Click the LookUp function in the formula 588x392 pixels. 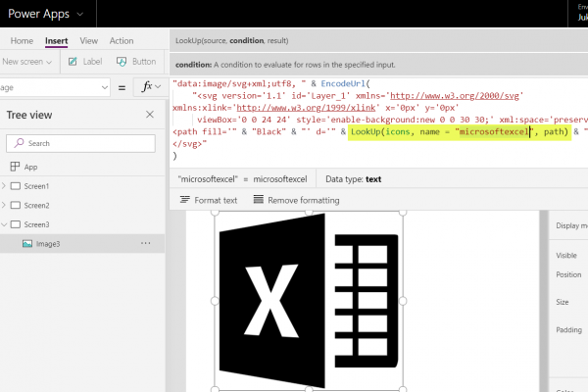coord(366,131)
